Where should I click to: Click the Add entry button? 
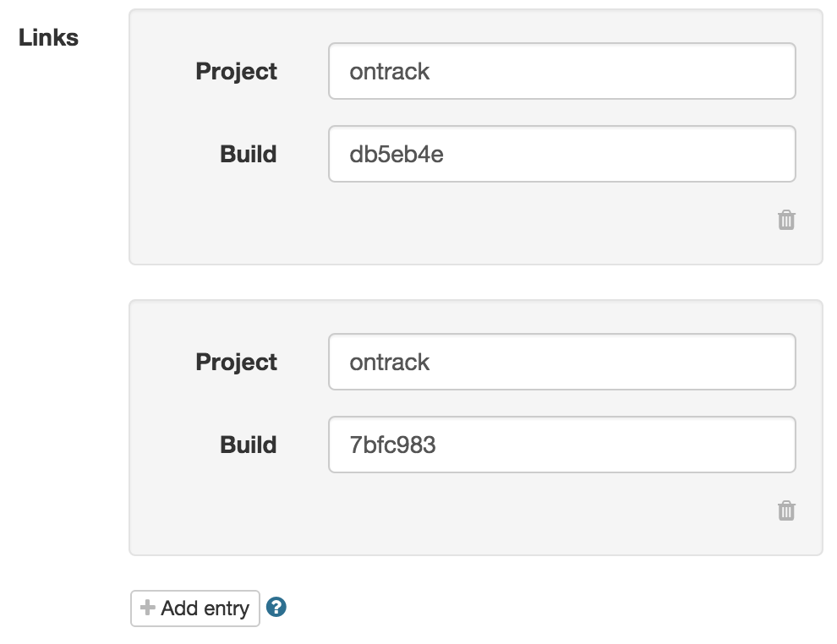[195, 609]
